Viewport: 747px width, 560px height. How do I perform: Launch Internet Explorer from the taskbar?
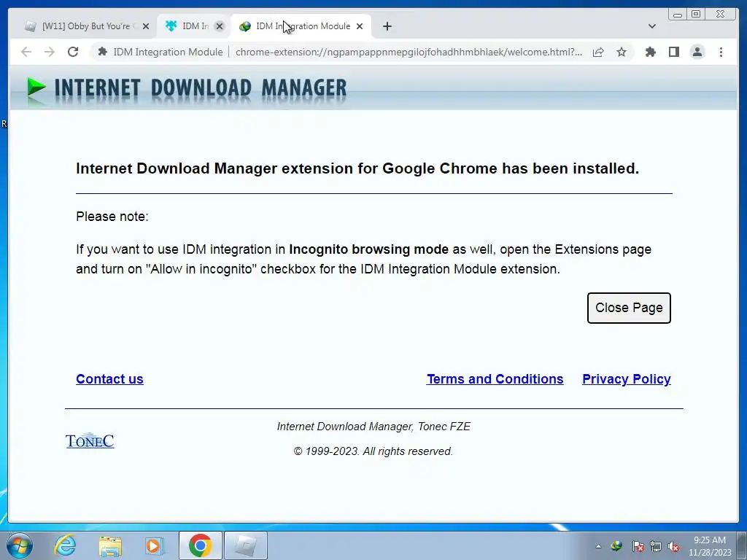pyautogui.click(x=65, y=545)
